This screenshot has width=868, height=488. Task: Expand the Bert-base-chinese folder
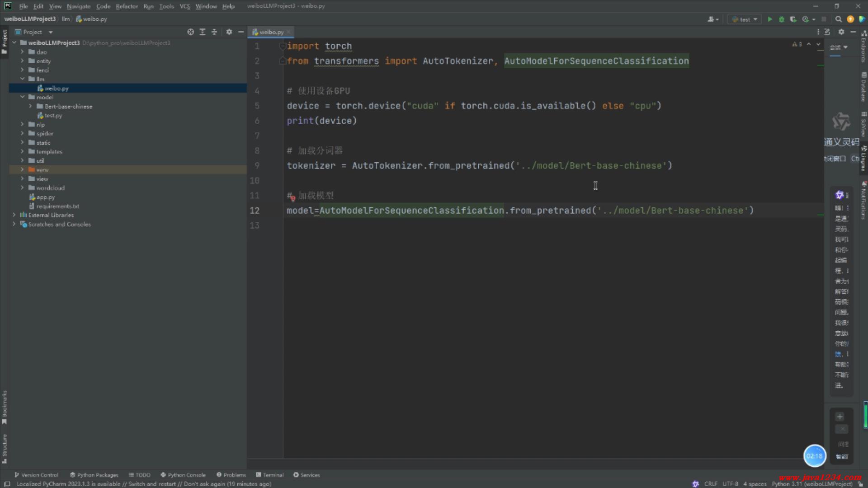pos(30,106)
